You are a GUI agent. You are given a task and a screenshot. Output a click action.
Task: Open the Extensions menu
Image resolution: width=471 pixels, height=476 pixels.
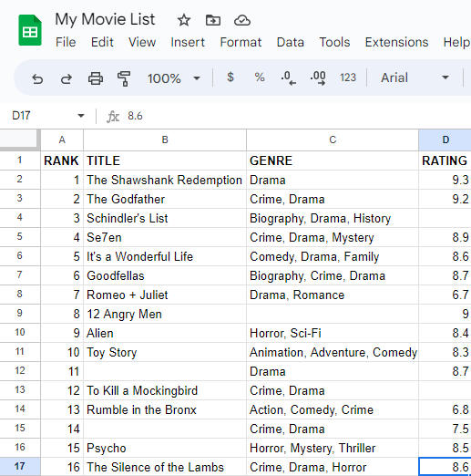(x=396, y=42)
